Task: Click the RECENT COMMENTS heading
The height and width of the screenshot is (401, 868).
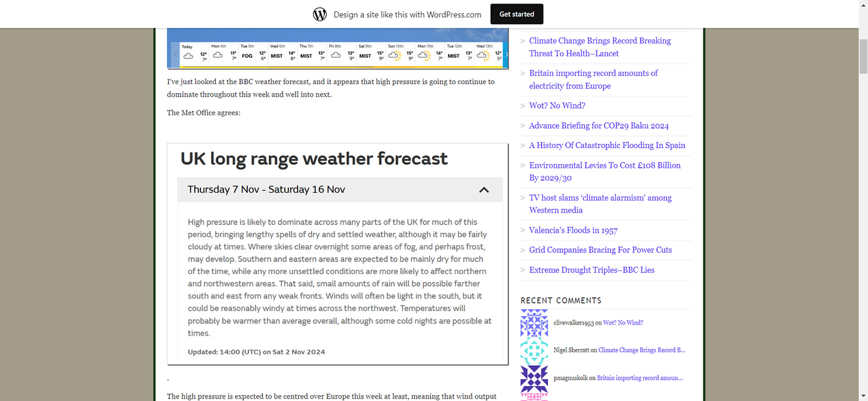Action: [561, 301]
